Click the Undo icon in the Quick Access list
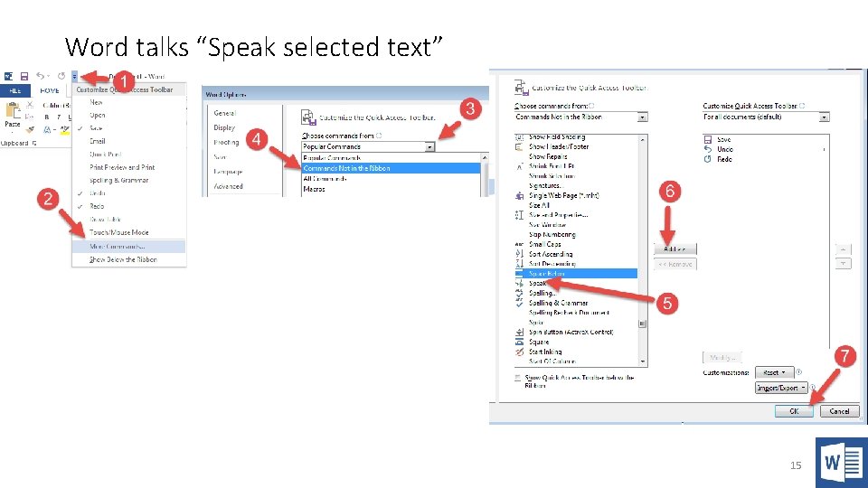The image size is (868, 488). (707, 149)
